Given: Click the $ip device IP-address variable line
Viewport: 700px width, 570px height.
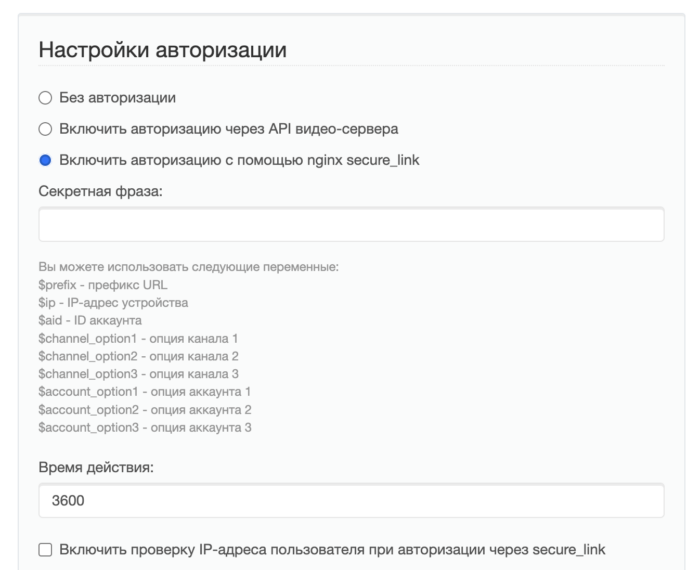Looking at the screenshot, I should point(113,303).
